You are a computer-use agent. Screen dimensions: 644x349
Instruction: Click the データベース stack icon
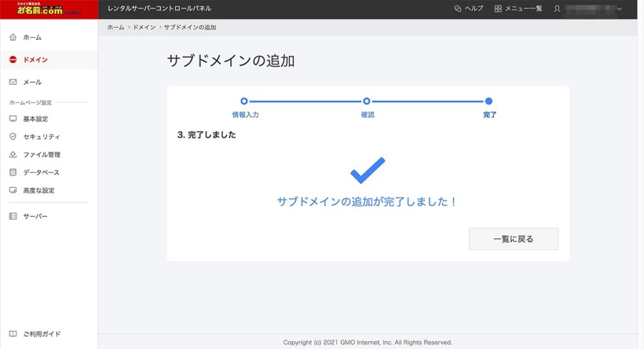pos(13,172)
